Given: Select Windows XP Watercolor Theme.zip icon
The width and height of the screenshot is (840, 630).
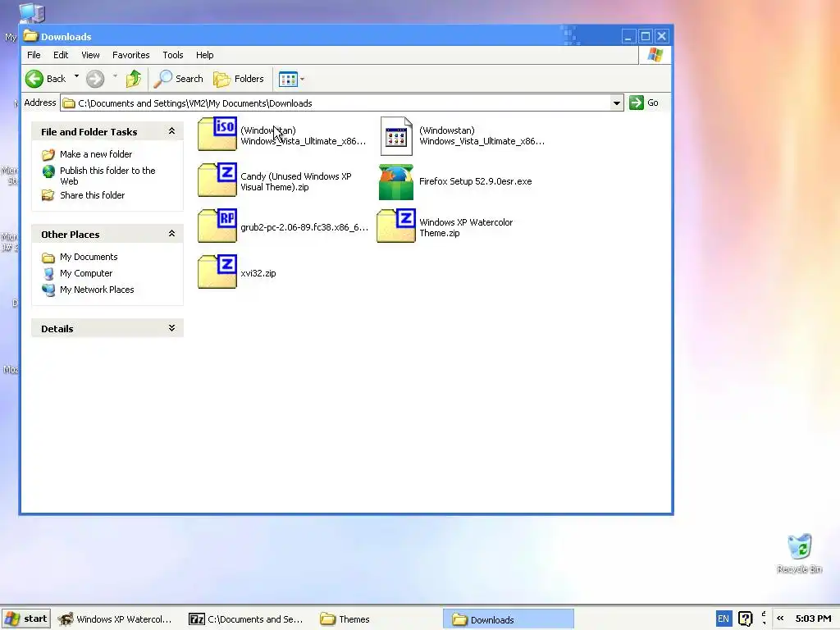Looking at the screenshot, I should (x=396, y=226).
